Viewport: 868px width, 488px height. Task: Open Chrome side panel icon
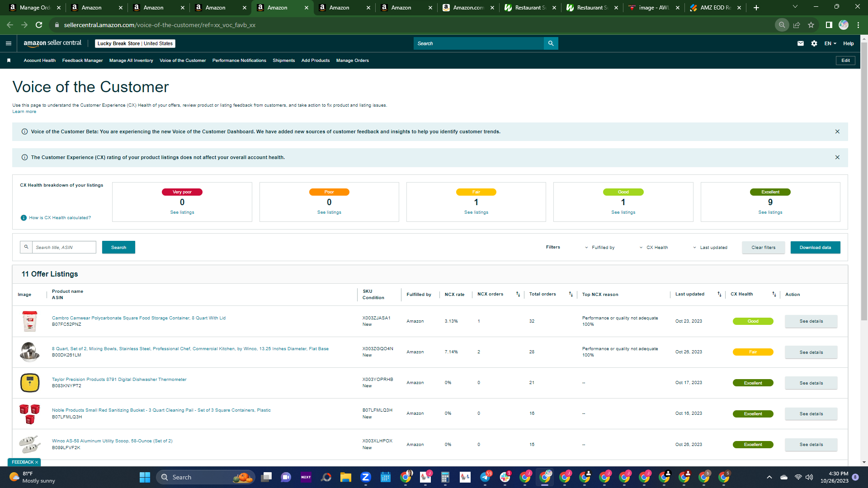(829, 25)
